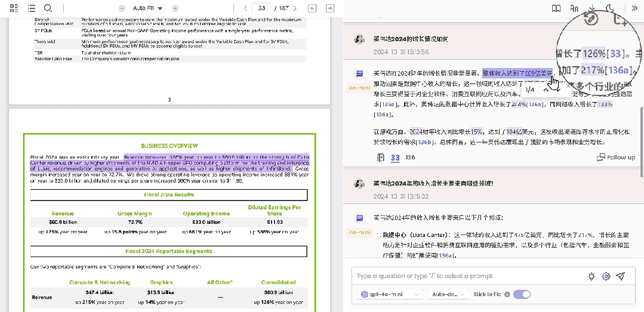
Task: Open the font size Aa settings
Action: point(574,8)
